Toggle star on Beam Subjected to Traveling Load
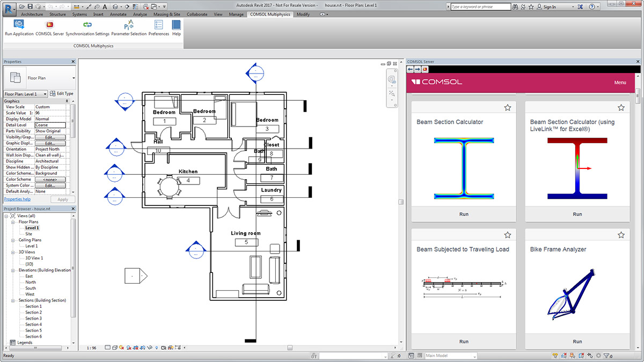 point(508,235)
